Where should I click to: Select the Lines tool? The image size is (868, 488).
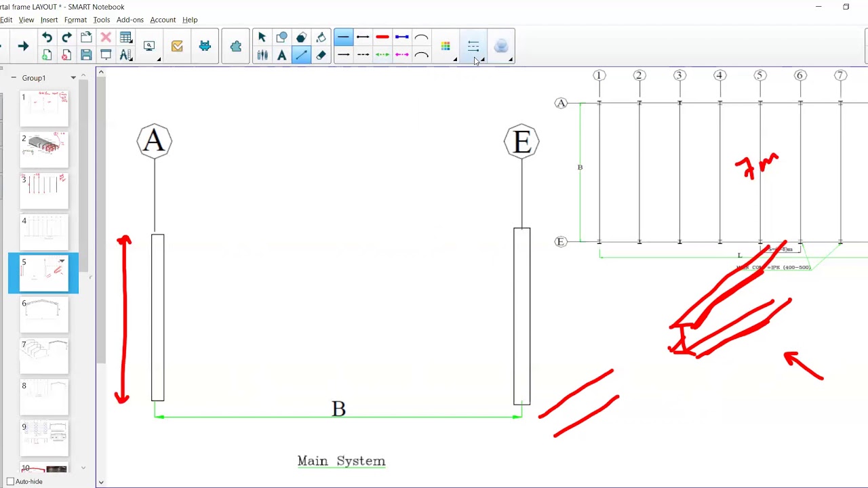[302, 55]
